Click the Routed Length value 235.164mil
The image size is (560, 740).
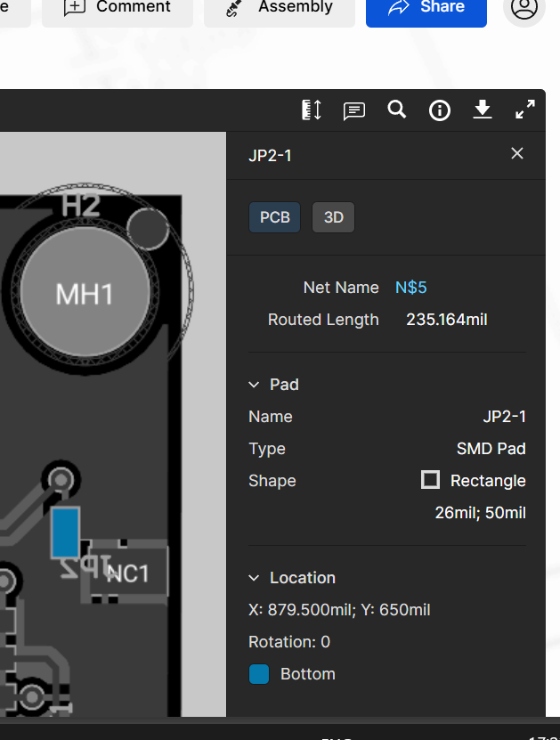447,320
